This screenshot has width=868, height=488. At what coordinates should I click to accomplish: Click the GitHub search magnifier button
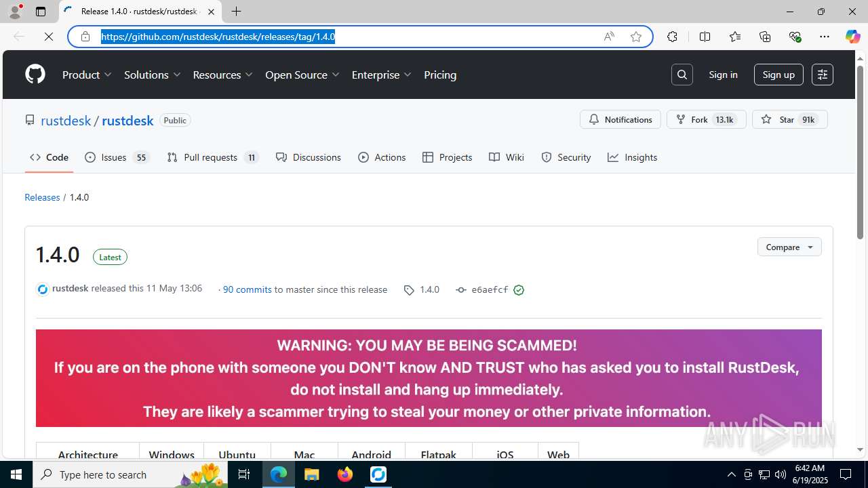[682, 75]
